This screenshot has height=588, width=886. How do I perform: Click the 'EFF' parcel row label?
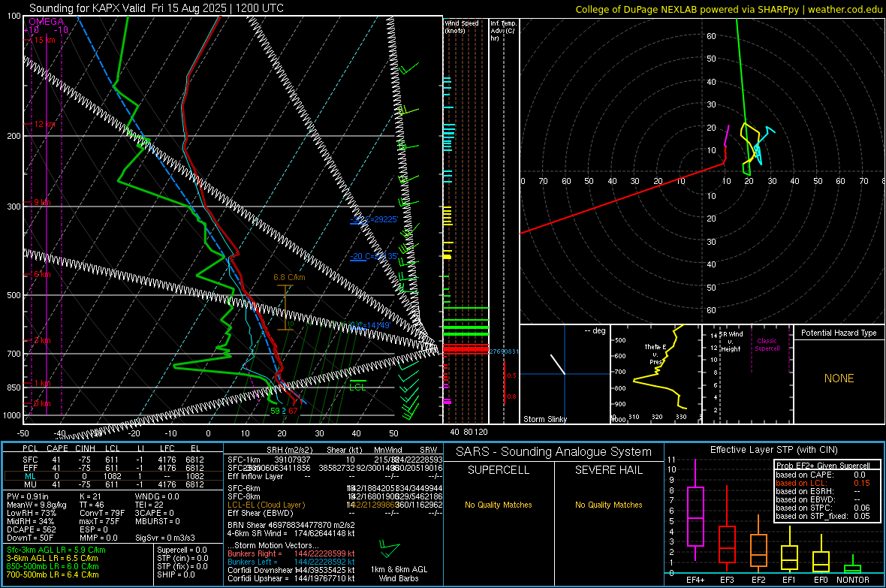point(30,468)
